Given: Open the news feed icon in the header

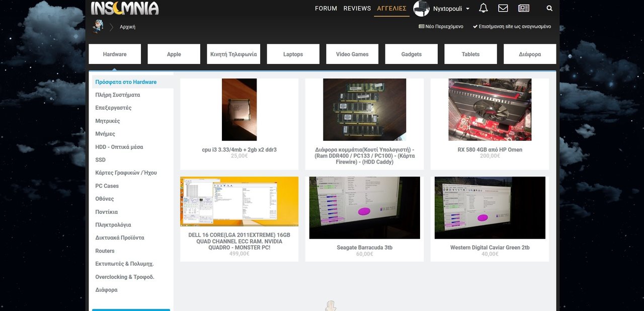Looking at the screenshot, I should coord(524,8).
